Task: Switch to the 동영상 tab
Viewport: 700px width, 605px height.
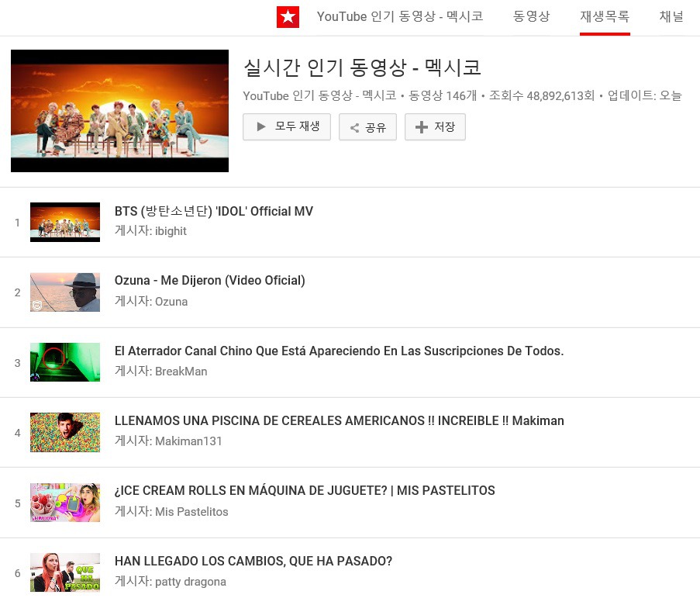Action: tap(531, 16)
